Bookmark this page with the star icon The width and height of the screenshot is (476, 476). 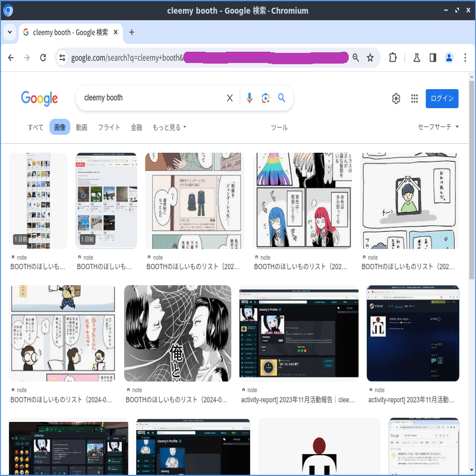[370, 58]
